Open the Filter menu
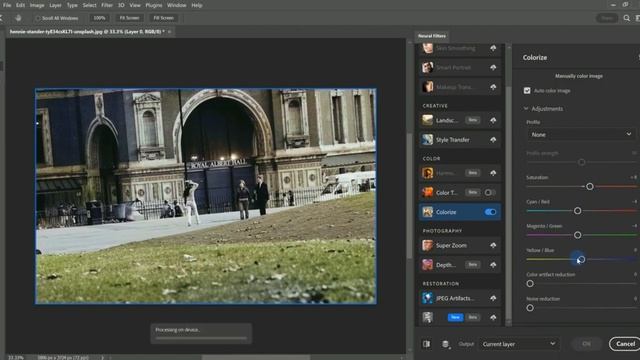640x360 pixels. pos(107,5)
